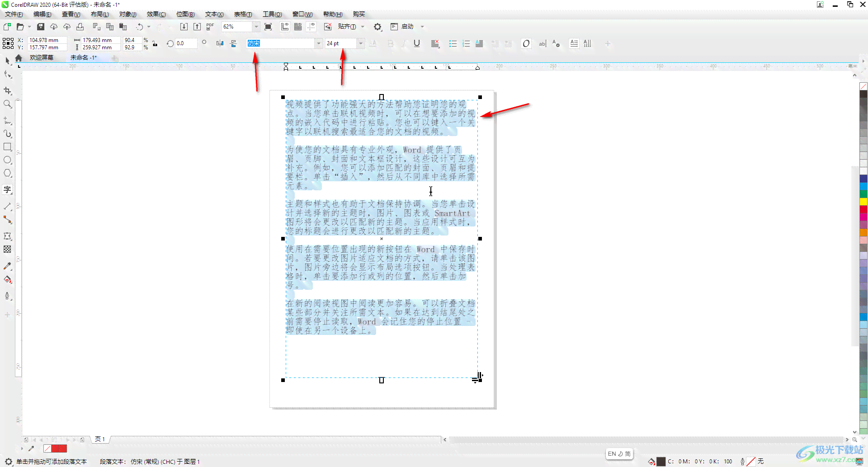
Task: Click the full-screen preview icon
Action: point(268,27)
